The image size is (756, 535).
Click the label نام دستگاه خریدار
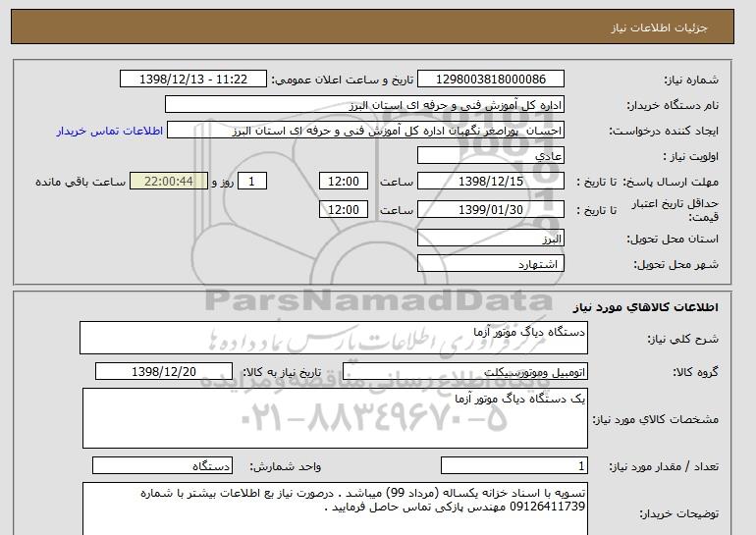673,105
